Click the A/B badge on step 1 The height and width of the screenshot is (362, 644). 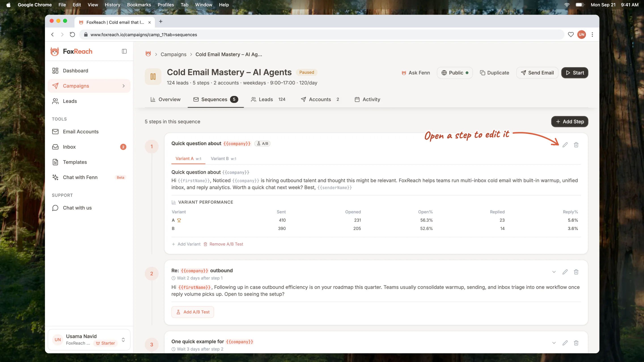(x=262, y=143)
